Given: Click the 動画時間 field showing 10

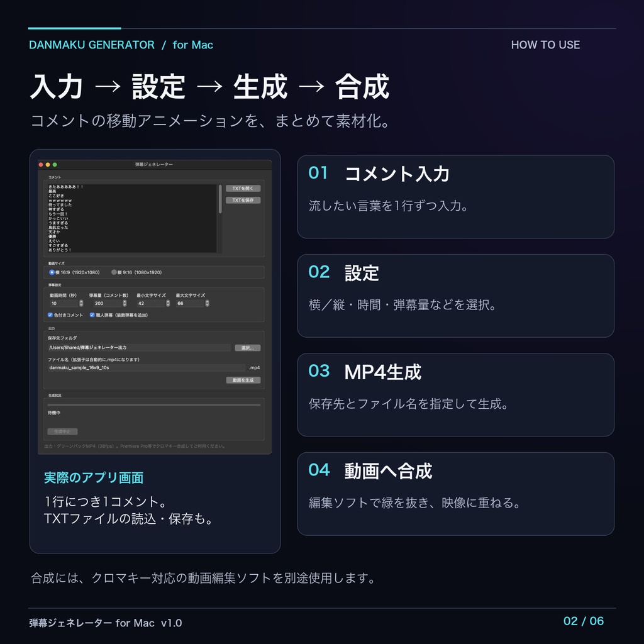Looking at the screenshot, I should (64, 304).
